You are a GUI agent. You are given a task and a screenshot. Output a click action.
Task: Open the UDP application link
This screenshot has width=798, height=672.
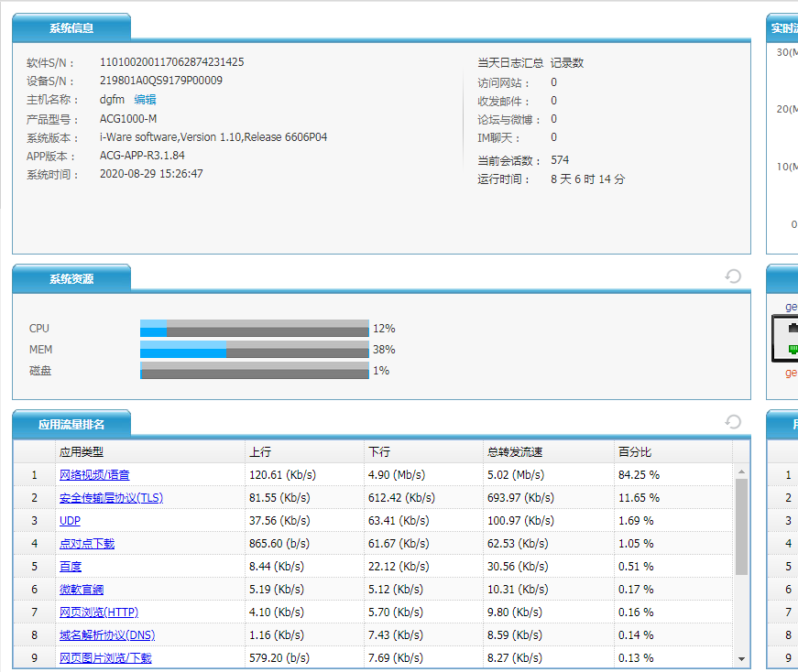(71, 520)
